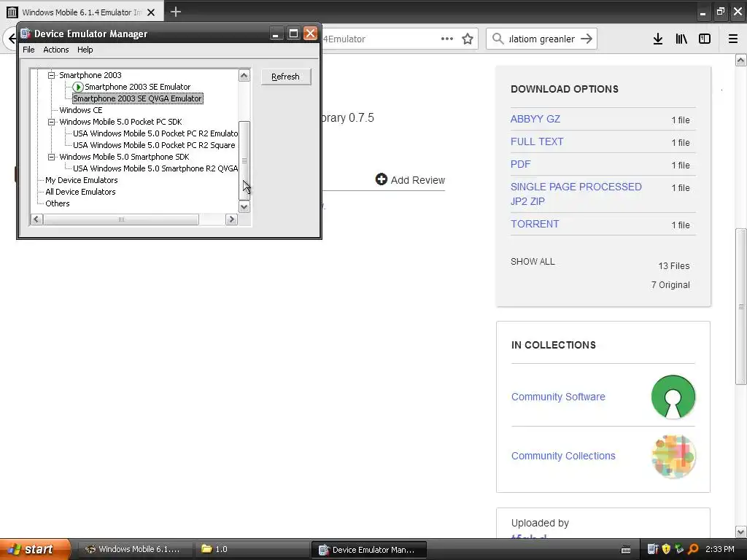The height and width of the screenshot is (560, 747).
Task: Click the tree list scroll up arrow
Action: pyautogui.click(x=244, y=75)
